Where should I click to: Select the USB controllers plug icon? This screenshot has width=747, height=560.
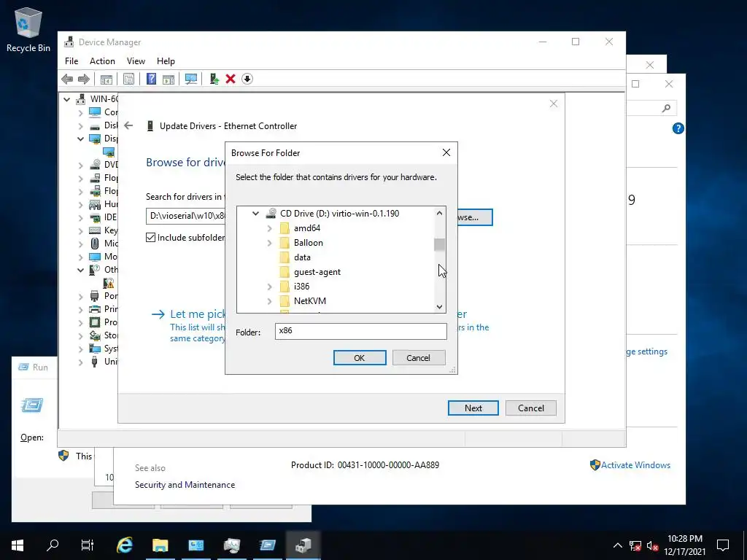95,362
